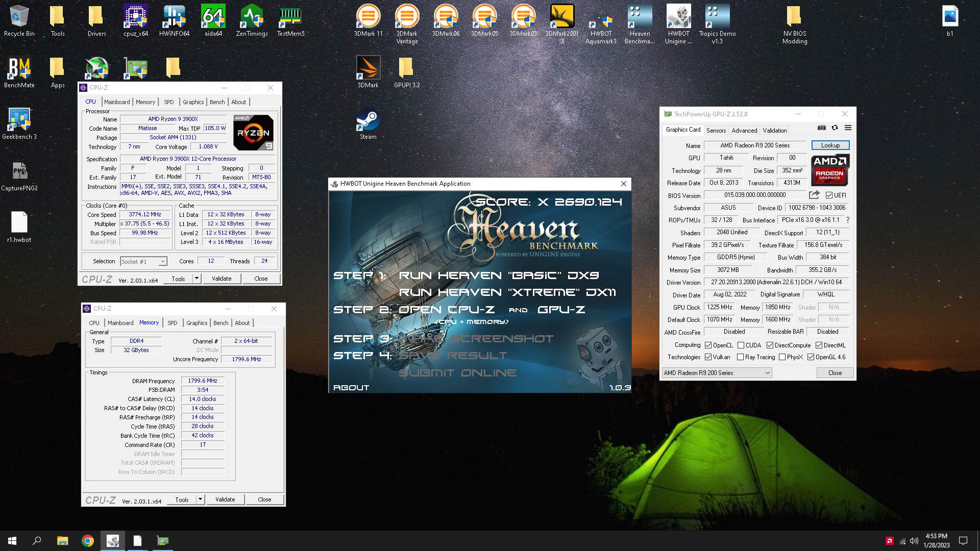Open SPD tab in bottom CPU-Z window
The width and height of the screenshot is (980, 551).
coord(173,323)
